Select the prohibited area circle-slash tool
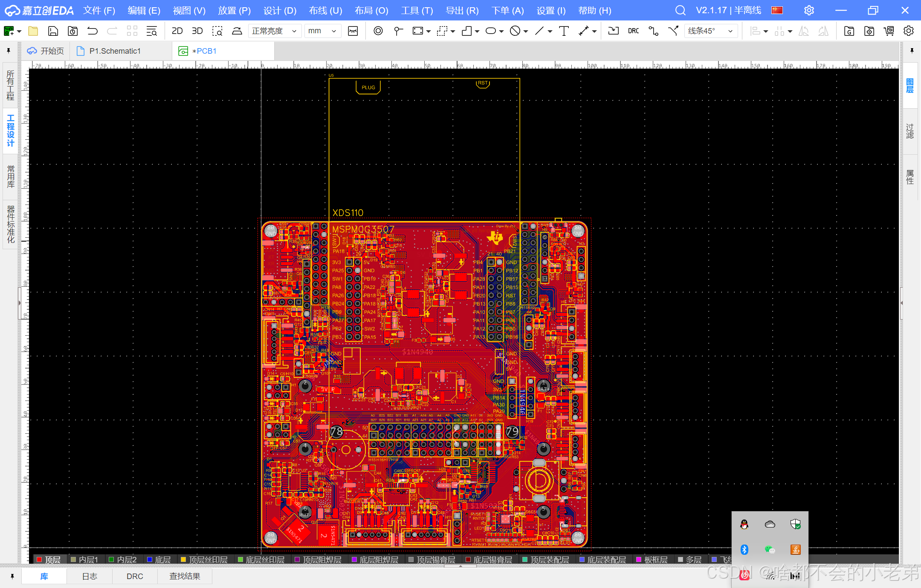 pos(515,31)
